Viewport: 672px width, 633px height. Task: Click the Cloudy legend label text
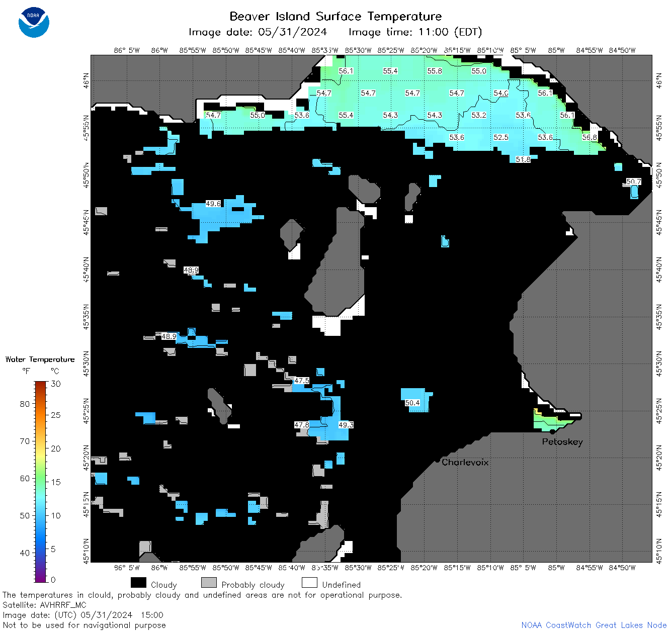pos(164,585)
